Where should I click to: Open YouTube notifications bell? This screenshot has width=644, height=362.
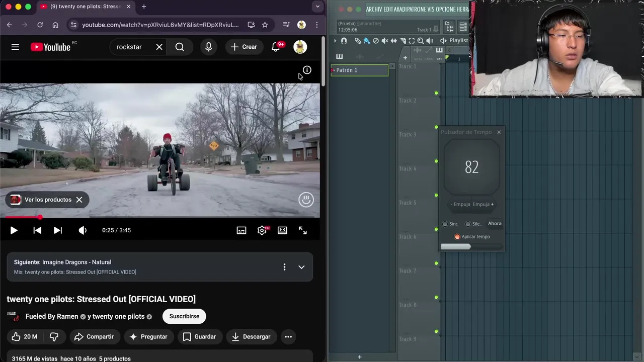pyautogui.click(x=276, y=47)
